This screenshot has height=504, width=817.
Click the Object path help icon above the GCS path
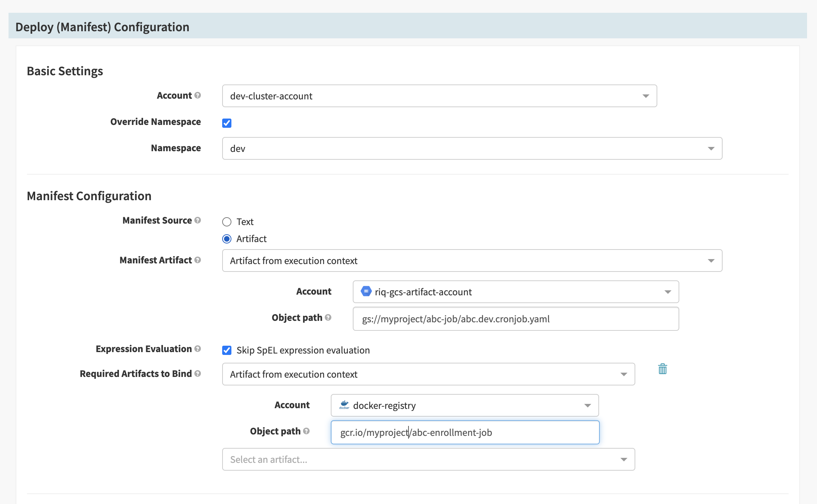click(328, 318)
